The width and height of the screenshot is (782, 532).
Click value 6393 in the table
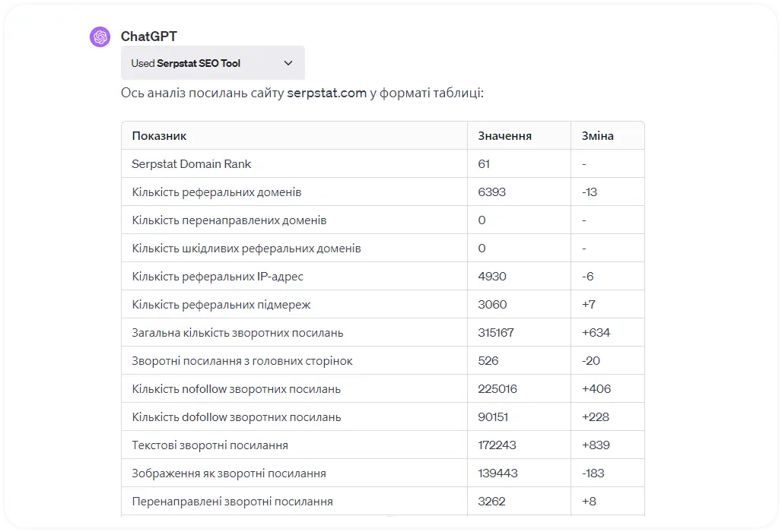tap(491, 192)
